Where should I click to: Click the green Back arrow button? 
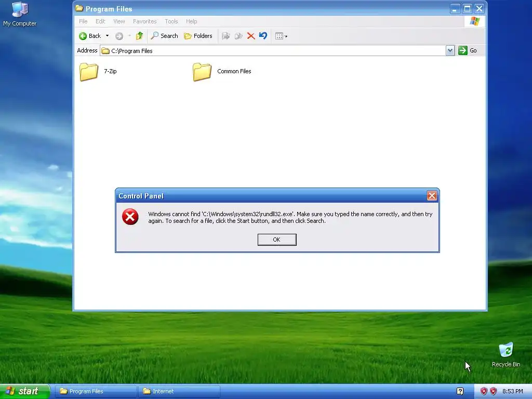click(90, 36)
